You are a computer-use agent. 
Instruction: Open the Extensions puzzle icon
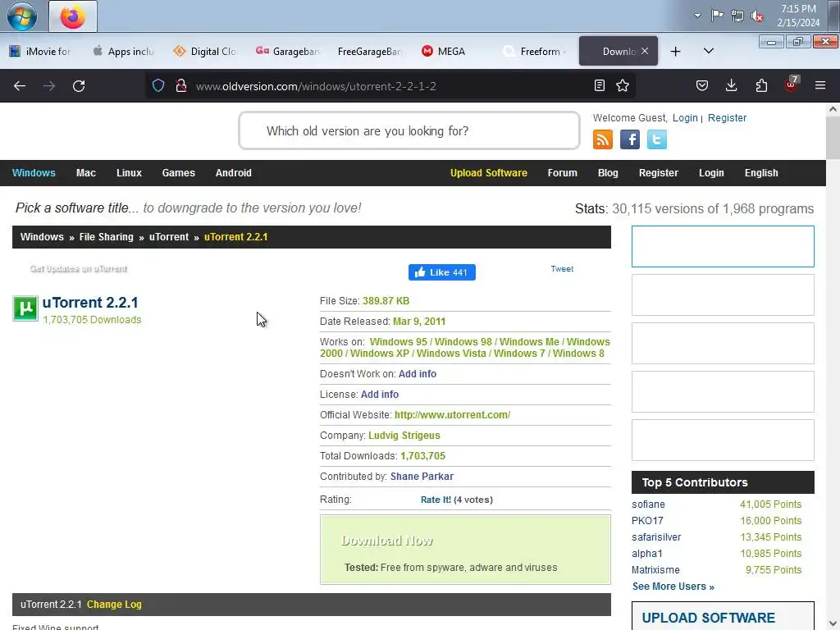761,85
